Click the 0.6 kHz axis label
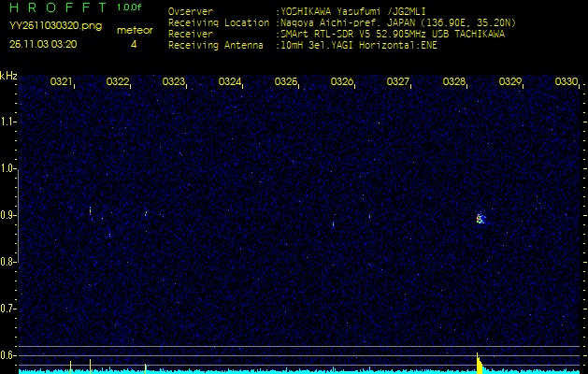Viewport: 588px width, 374px height. [7, 355]
